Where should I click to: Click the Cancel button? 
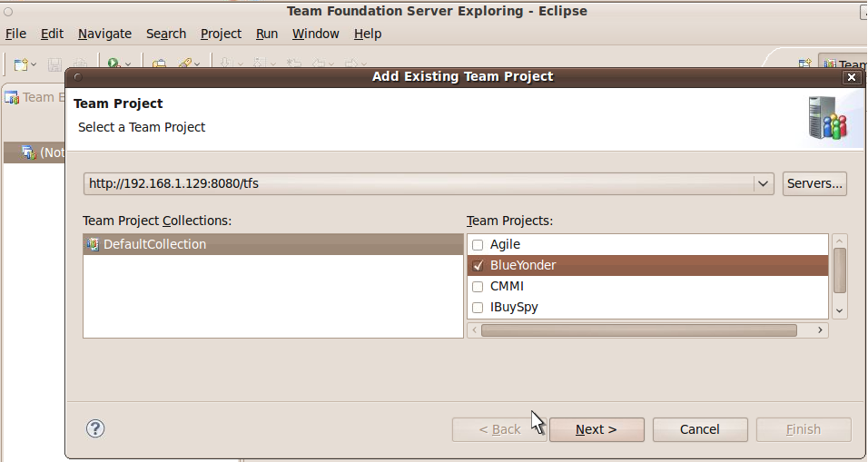tap(700, 429)
